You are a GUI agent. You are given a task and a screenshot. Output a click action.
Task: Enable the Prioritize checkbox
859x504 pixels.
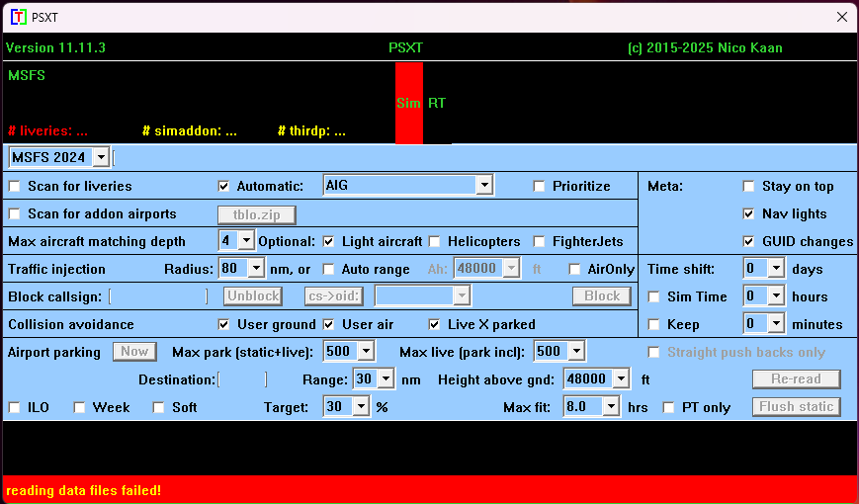[539, 186]
